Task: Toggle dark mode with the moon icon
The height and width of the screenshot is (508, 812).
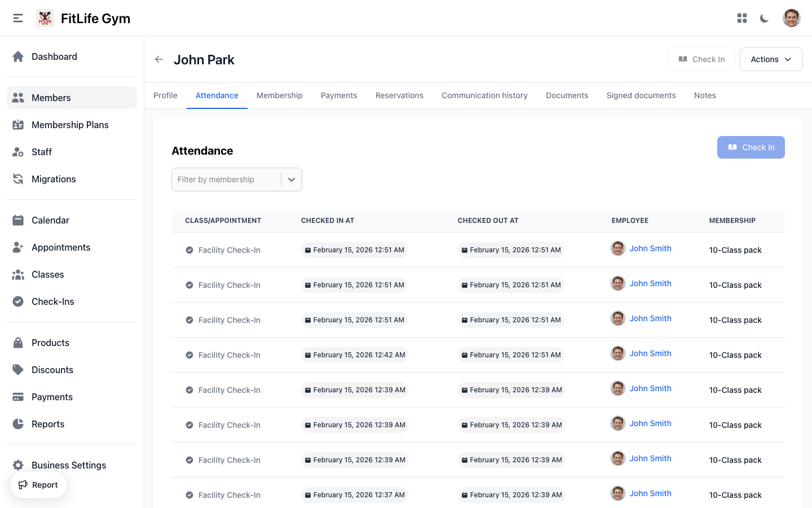Action: tap(764, 18)
